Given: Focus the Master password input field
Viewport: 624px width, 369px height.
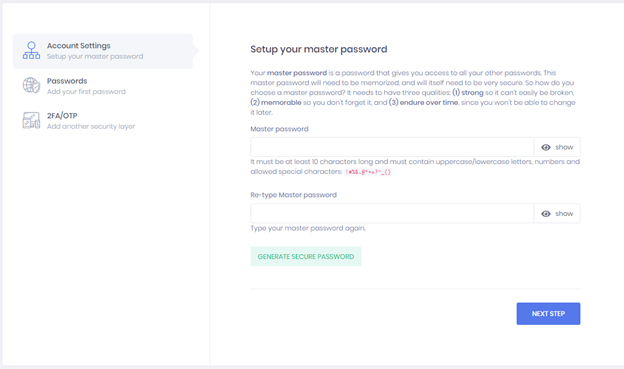Looking at the screenshot, I should point(392,147).
